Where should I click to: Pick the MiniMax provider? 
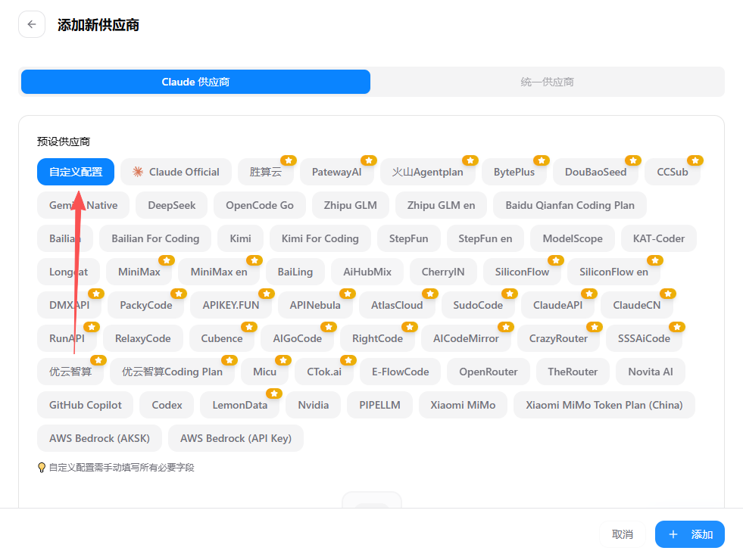click(x=139, y=272)
